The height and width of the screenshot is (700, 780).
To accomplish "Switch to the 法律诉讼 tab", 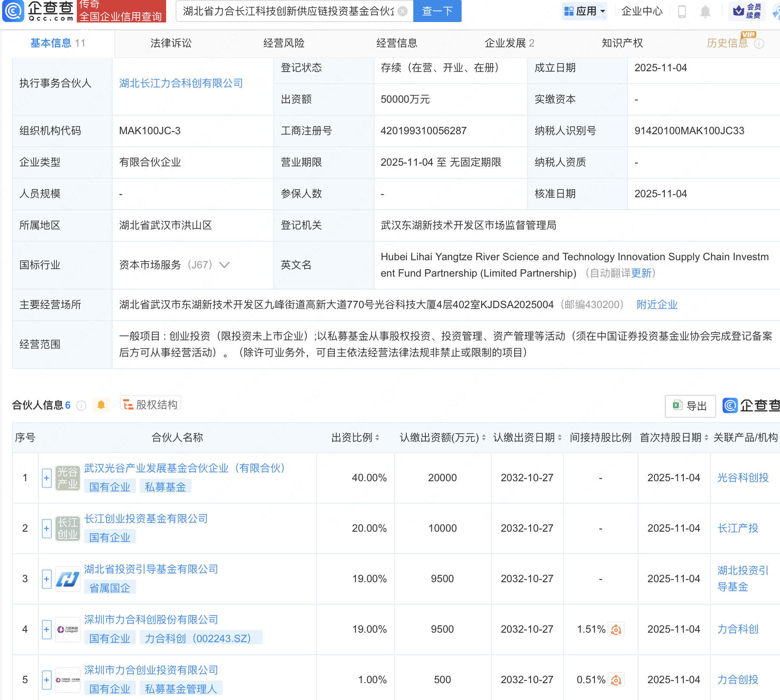I will pyautogui.click(x=171, y=43).
